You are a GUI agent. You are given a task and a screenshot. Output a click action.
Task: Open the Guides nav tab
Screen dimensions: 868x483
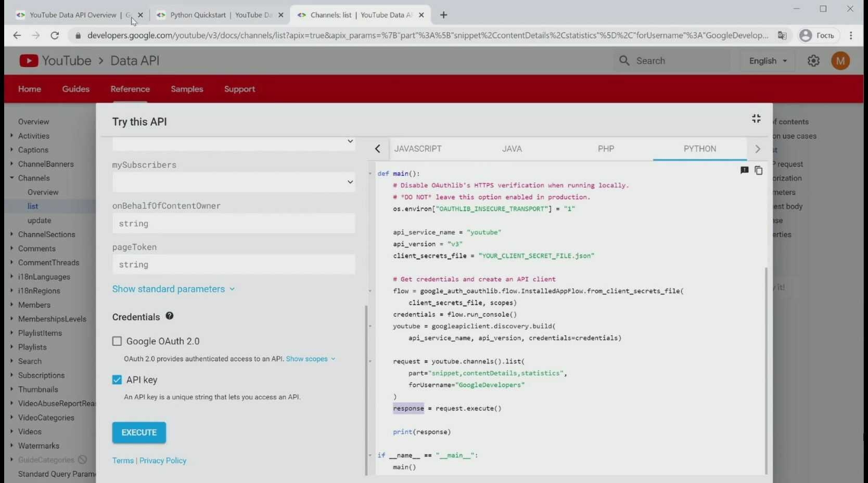click(76, 89)
